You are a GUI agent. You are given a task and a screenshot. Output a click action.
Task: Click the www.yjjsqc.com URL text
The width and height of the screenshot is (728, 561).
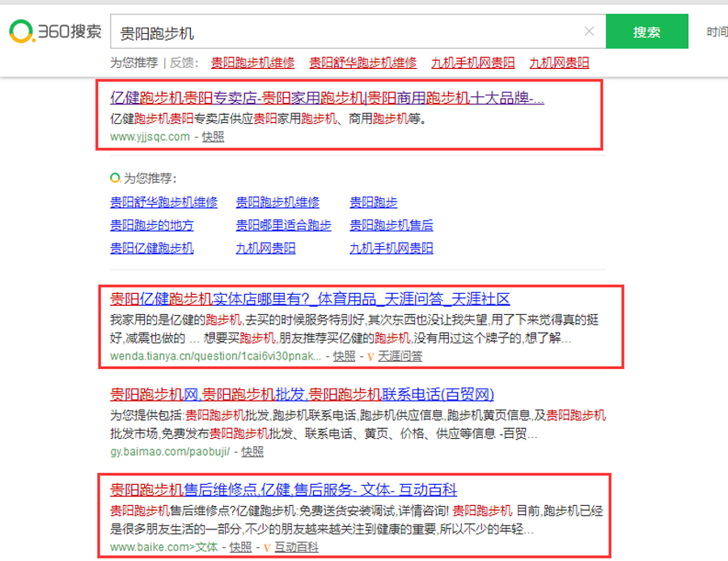pyautogui.click(x=150, y=137)
